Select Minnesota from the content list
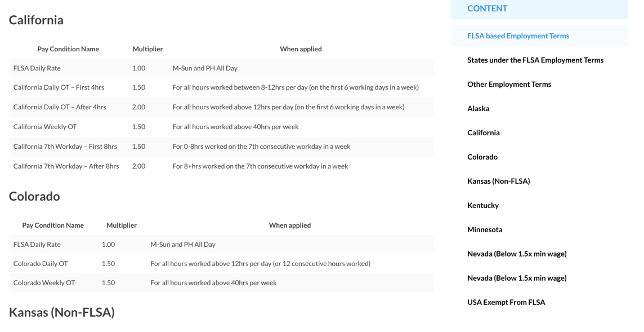The image size is (644, 332). 484,230
